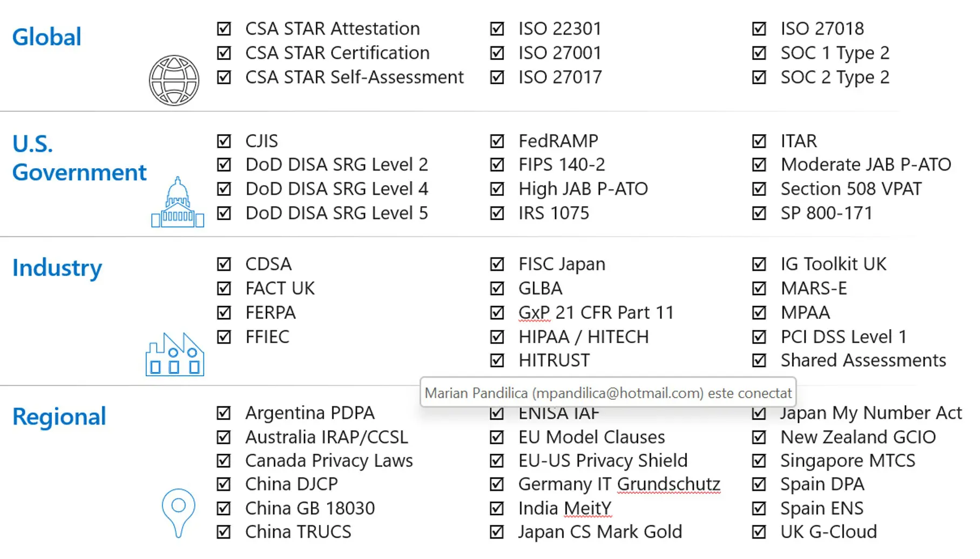Image resolution: width=980 pixels, height=559 pixels.
Task: Toggle the PCI DSS Level 1 checkbox
Action: pos(759,337)
